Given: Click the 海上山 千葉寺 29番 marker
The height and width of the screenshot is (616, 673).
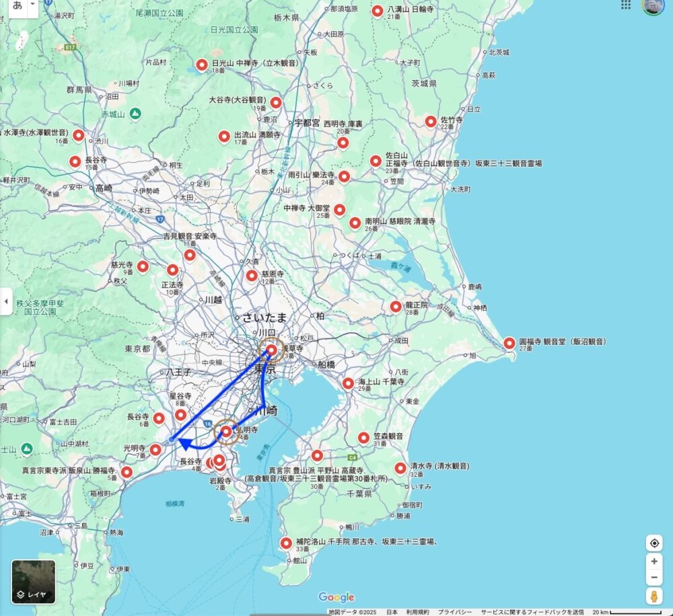Looking at the screenshot, I should point(348,383).
